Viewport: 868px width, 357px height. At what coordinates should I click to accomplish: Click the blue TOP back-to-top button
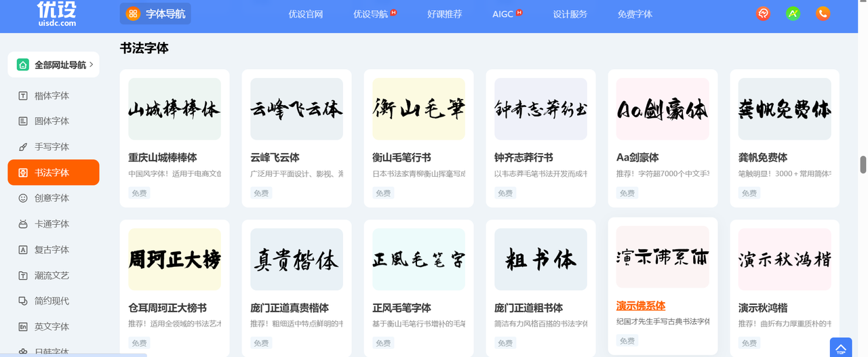tap(841, 348)
